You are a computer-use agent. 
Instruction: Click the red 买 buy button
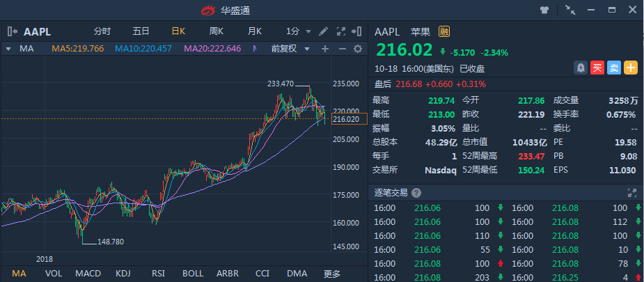[x=597, y=68]
